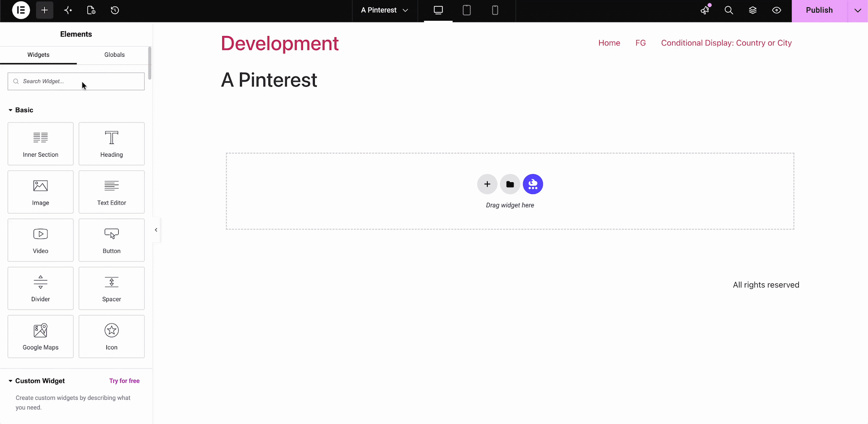Select the Widgets tab
868x424 pixels.
click(39, 55)
